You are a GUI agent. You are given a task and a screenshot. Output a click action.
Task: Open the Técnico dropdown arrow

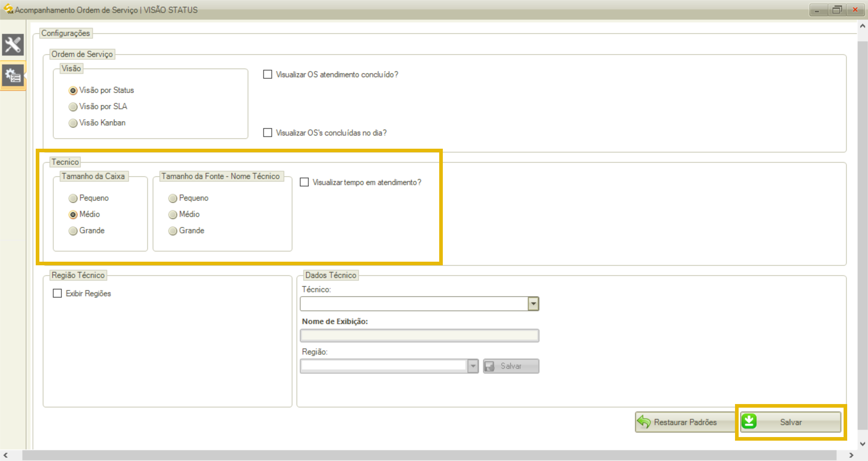tap(533, 304)
